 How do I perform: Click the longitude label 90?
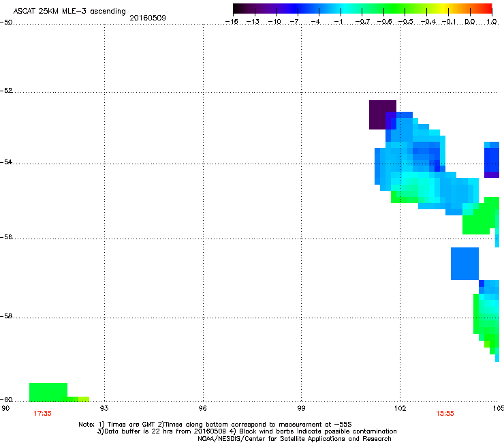click(x=5, y=408)
